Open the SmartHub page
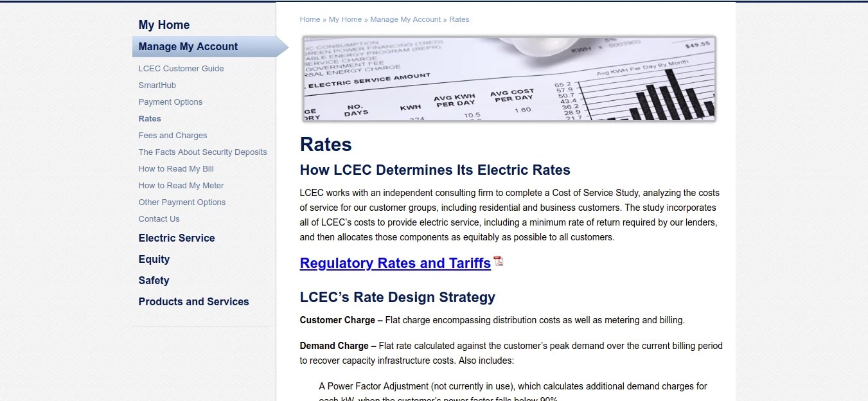Screen dimensions: 868x401 157,85
